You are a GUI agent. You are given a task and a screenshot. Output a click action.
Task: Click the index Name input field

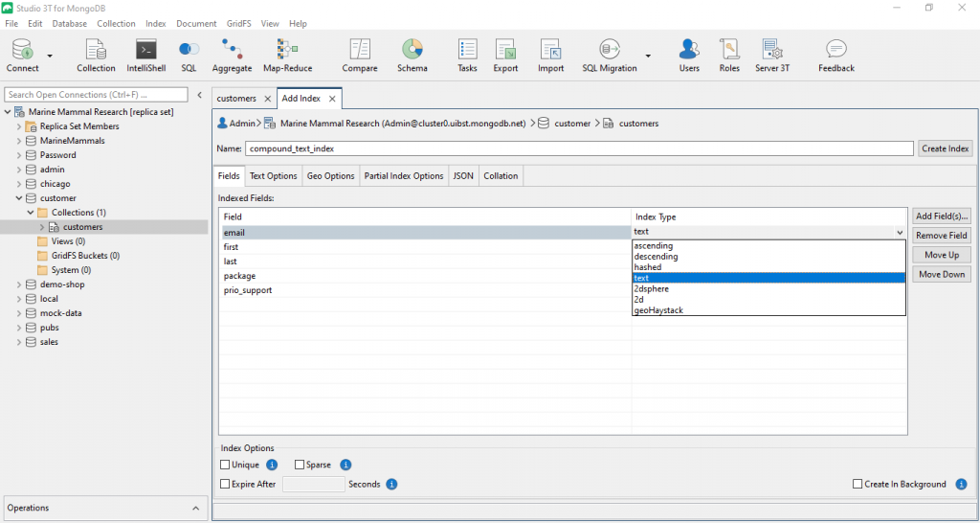coord(579,148)
